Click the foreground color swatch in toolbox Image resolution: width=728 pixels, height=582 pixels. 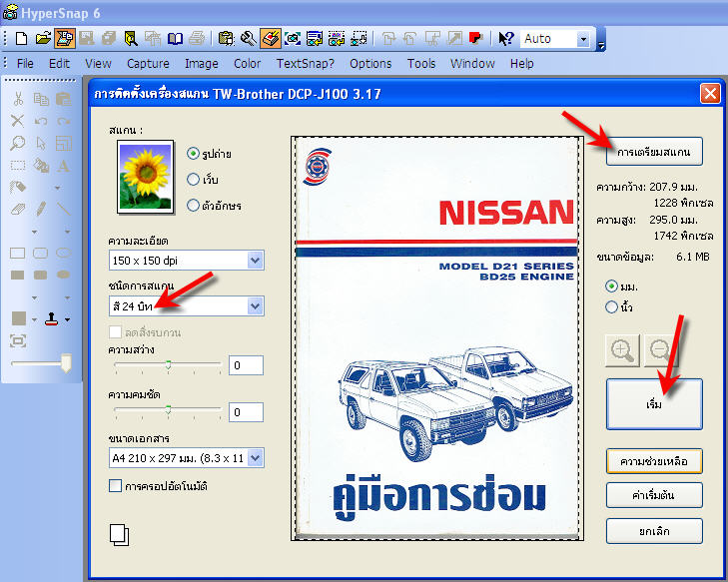[19, 318]
